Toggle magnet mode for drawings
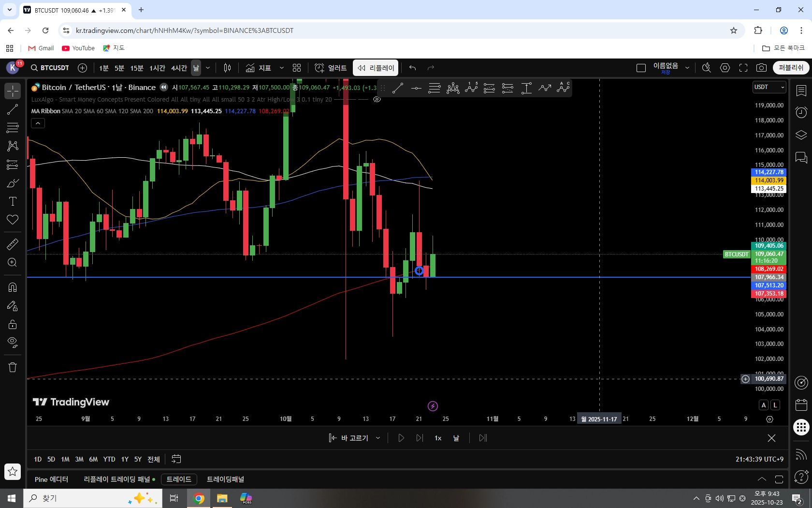This screenshot has width=812, height=508. (x=13, y=287)
